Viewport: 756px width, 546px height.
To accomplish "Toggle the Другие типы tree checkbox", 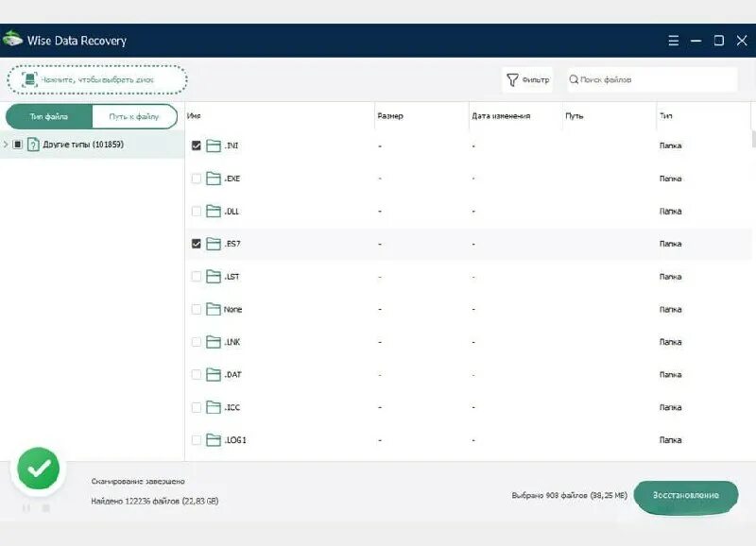I will (x=17, y=145).
